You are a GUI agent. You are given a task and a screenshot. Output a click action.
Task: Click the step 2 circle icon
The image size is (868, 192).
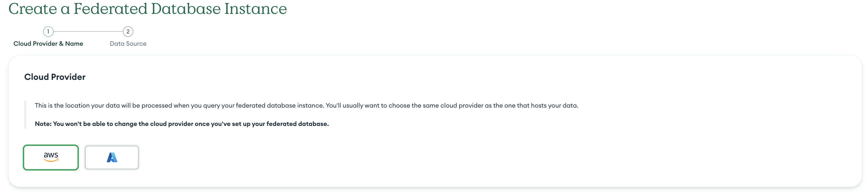coord(128,32)
